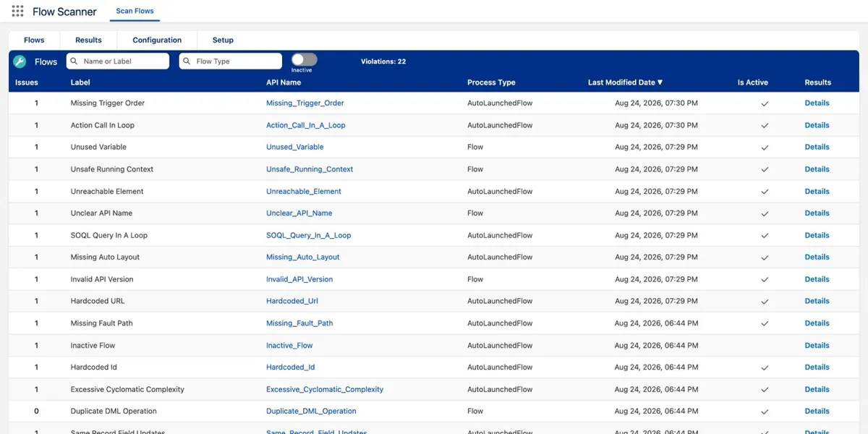Viewport: 868px width, 434px height.
Task: Open the Hardcoded_Id link
Action: pos(291,367)
